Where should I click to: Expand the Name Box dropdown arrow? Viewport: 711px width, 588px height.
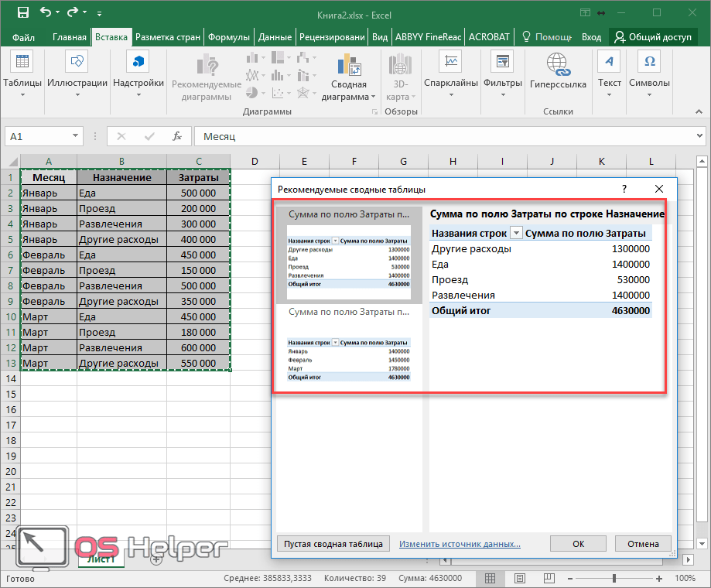pos(75,136)
